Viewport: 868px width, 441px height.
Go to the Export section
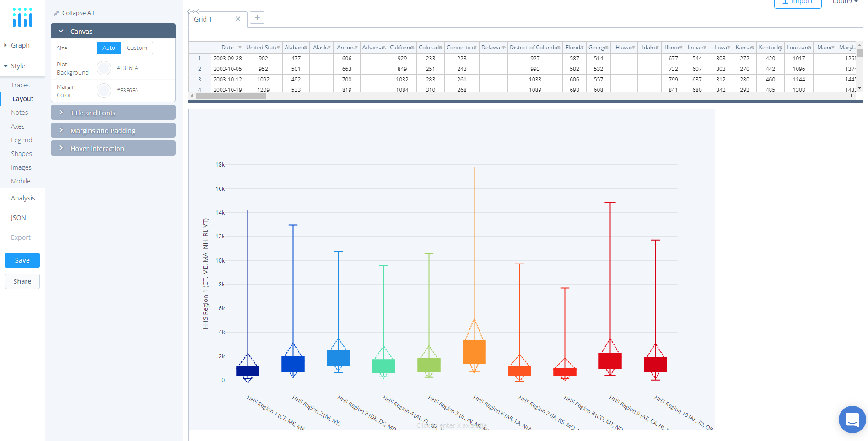(21, 237)
